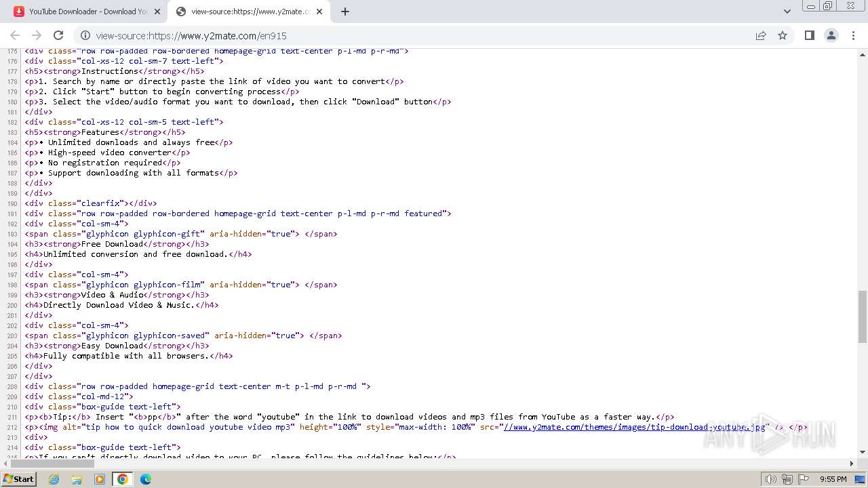Click 'Directly Download Video & Music.' text
This screenshot has height=488, width=868.
[x=119, y=305]
